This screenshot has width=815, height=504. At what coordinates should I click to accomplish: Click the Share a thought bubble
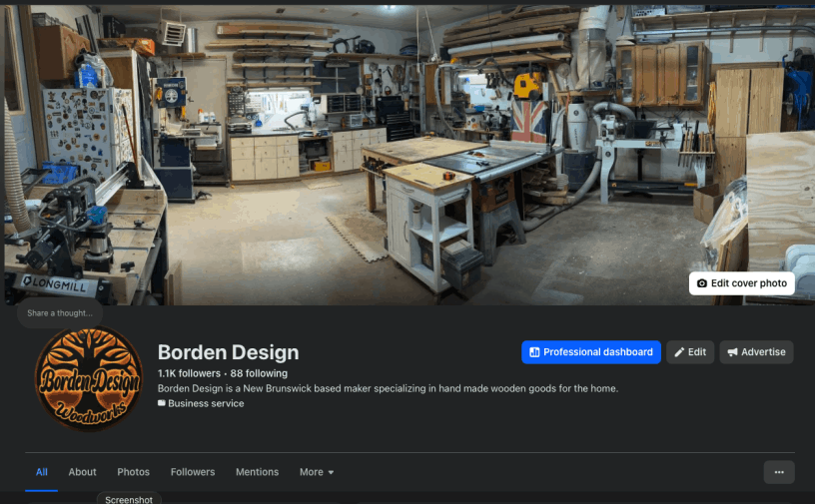60,313
